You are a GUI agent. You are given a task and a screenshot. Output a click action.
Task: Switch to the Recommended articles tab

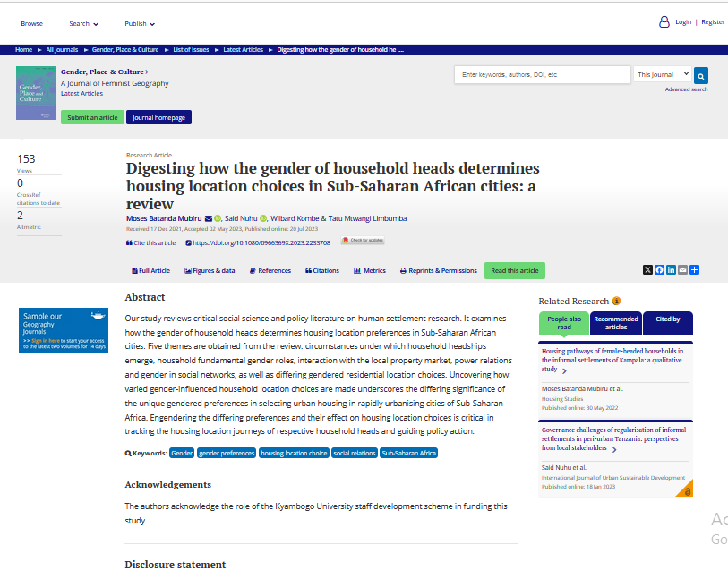pos(615,323)
